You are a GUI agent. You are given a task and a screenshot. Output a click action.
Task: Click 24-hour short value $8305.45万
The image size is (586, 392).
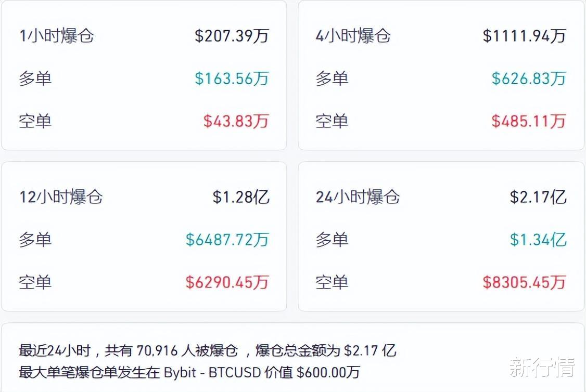pyautogui.click(x=524, y=282)
